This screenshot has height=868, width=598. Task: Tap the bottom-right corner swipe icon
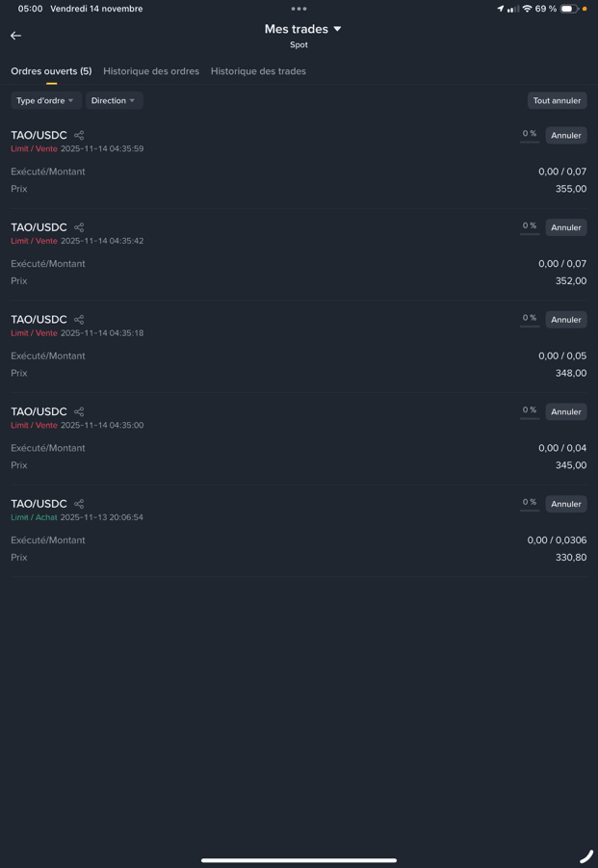point(585,856)
